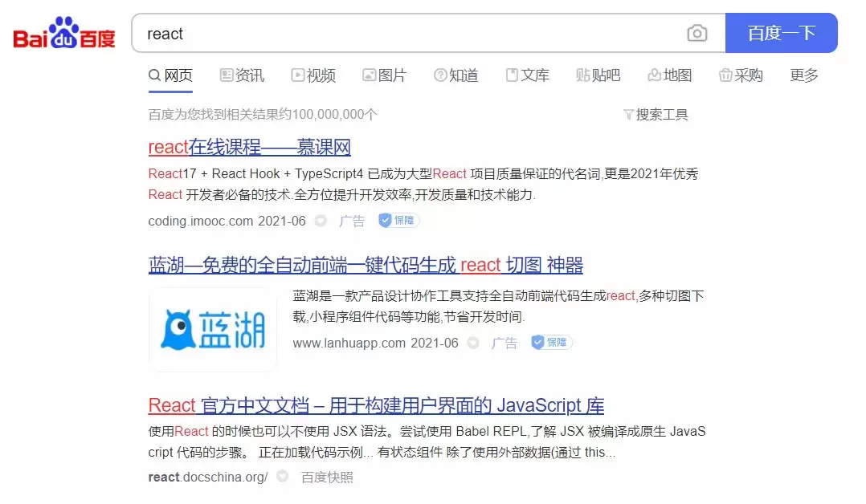Click imooc result description starting React17
Screen dimensions: 866x504
423,184
